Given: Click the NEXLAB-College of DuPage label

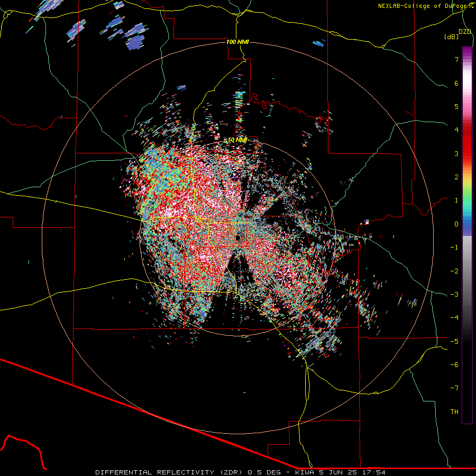Looking at the screenshot, I should point(426,6).
